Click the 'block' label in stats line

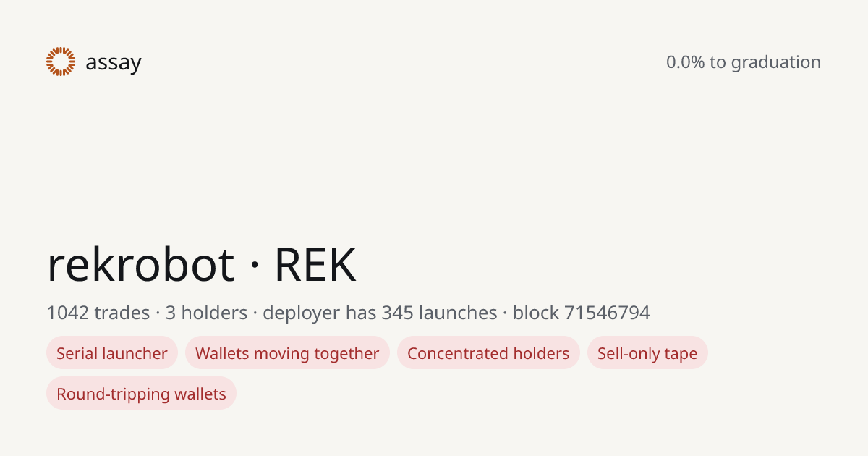[536, 313]
